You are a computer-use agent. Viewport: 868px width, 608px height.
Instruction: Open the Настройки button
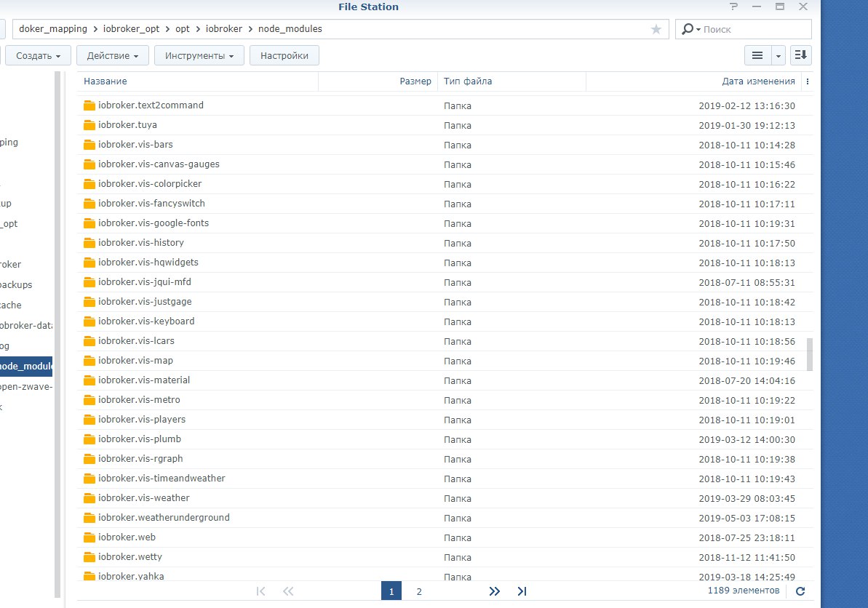(284, 55)
